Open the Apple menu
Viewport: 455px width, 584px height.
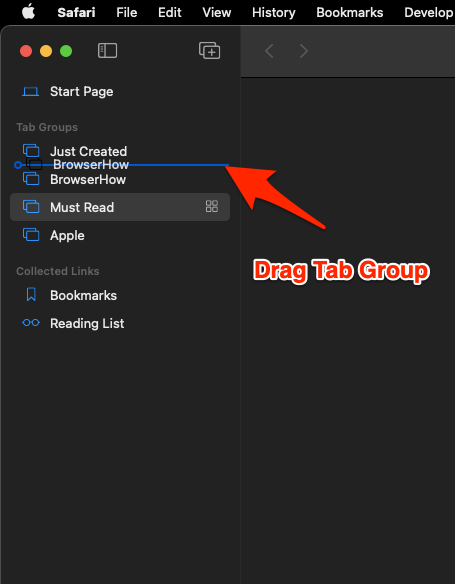tap(28, 12)
